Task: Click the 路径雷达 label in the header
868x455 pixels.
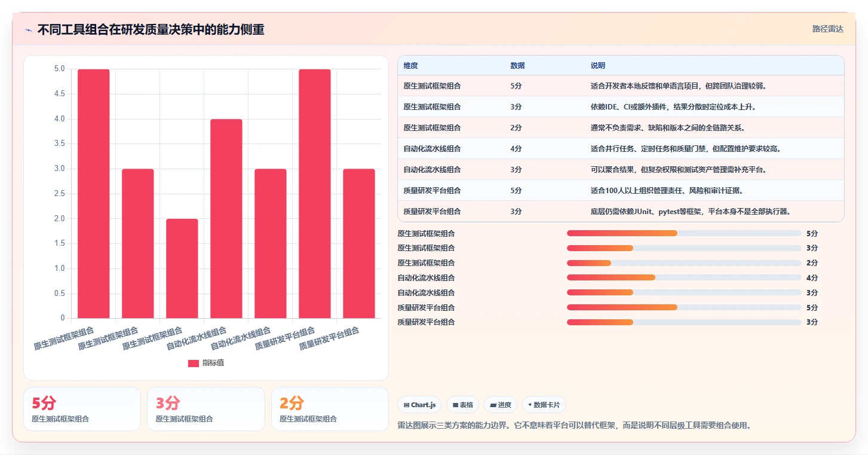Action: click(828, 29)
